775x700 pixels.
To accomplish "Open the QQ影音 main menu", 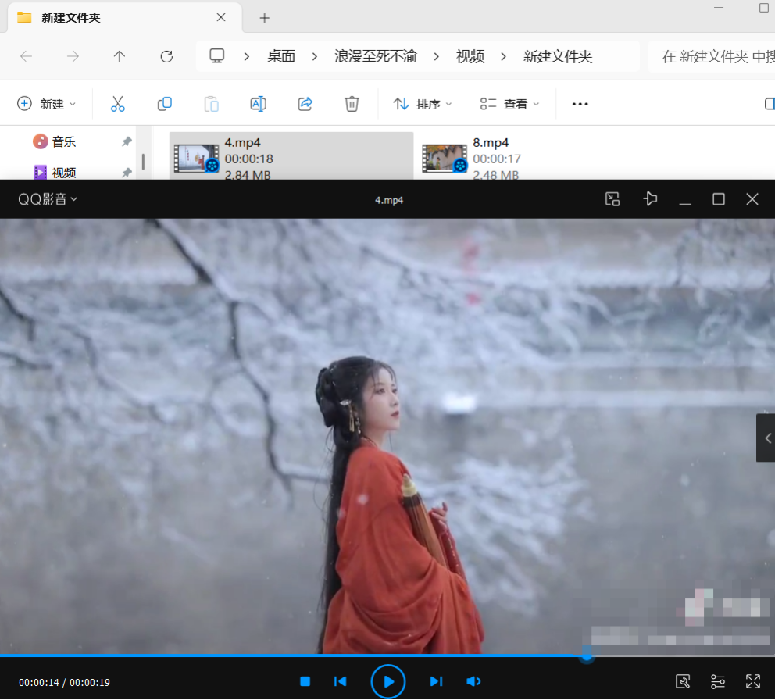I will pyautogui.click(x=48, y=199).
